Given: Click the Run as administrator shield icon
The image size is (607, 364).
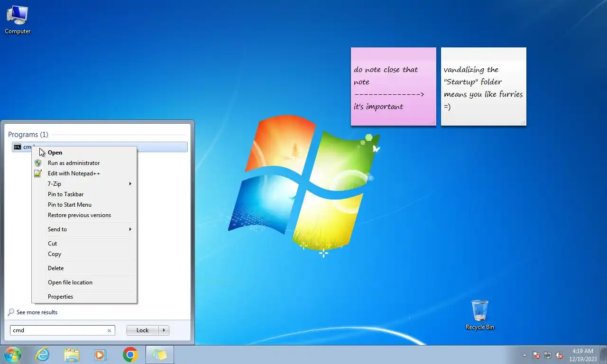Looking at the screenshot, I should coord(38,163).
